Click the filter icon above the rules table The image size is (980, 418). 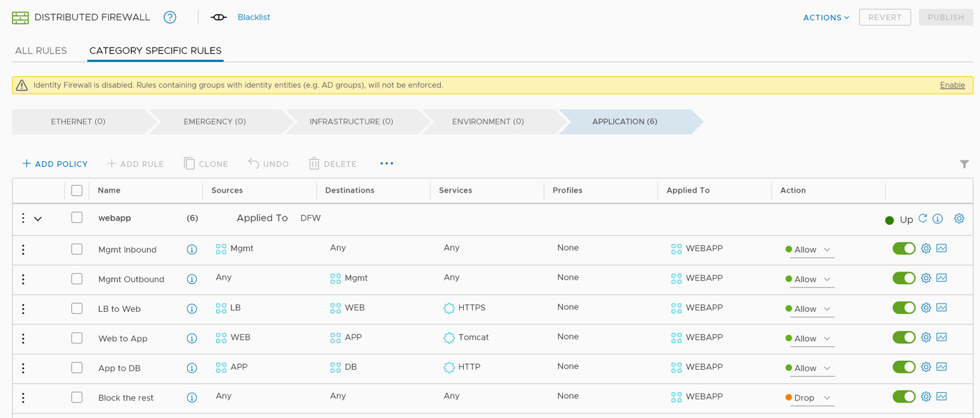(964, 164)
